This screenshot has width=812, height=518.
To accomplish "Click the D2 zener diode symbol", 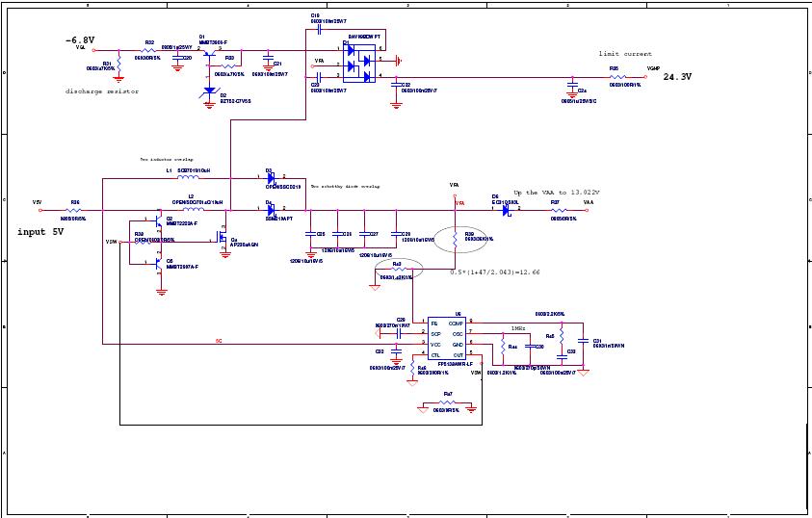I will coord(210,91).
